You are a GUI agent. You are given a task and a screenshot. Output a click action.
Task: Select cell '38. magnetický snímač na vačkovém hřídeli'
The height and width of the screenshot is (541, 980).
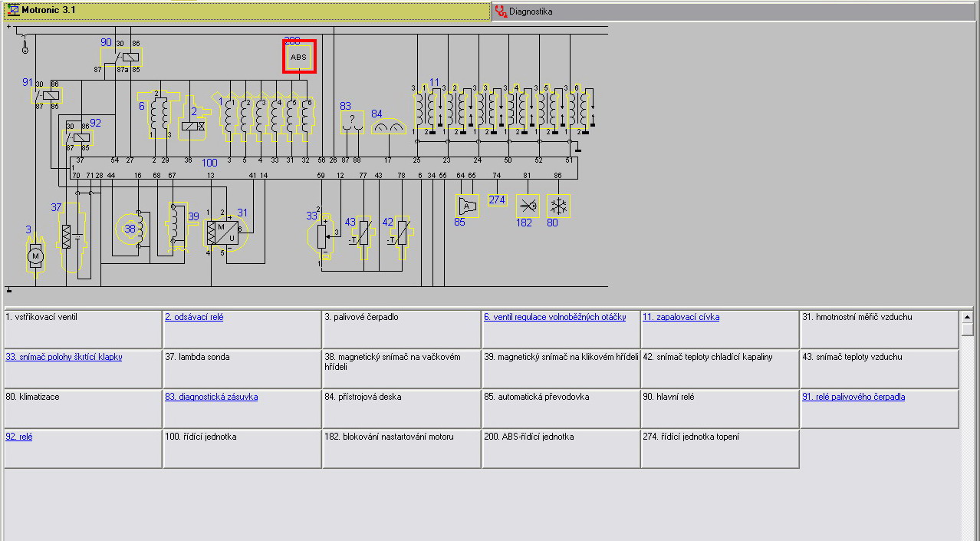coord(402,368)
